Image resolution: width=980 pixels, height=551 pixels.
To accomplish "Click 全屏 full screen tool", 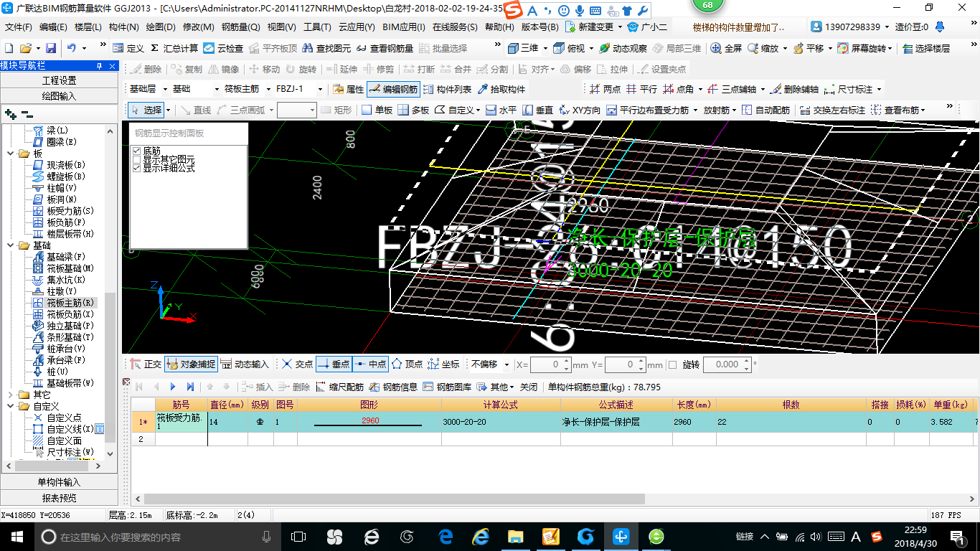I will click(727, 48).
